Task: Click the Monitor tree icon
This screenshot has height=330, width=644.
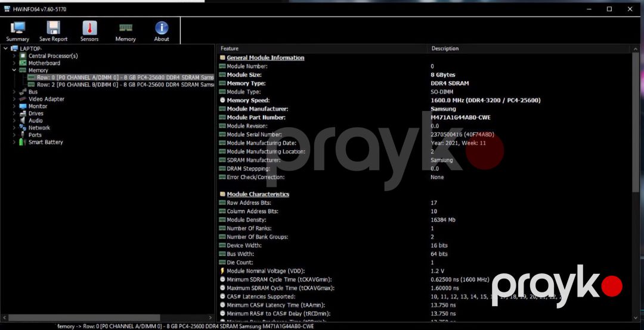Action: coord(23,106)
